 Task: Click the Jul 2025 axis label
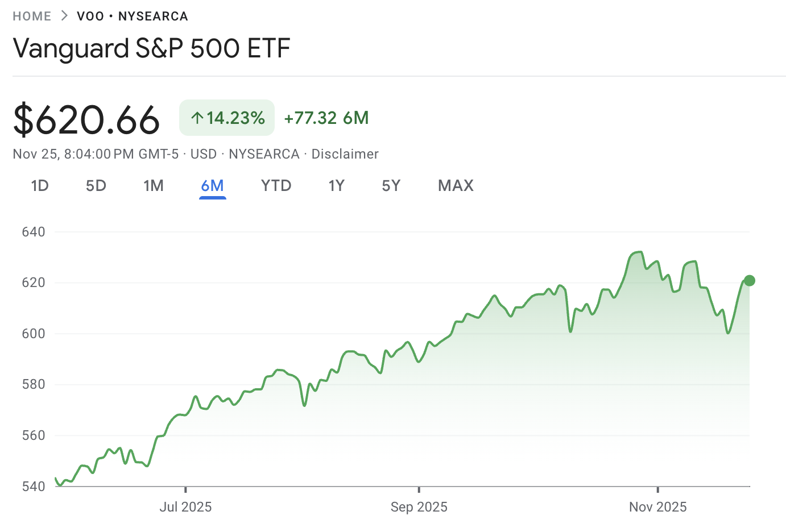click(x=185, y=506)
